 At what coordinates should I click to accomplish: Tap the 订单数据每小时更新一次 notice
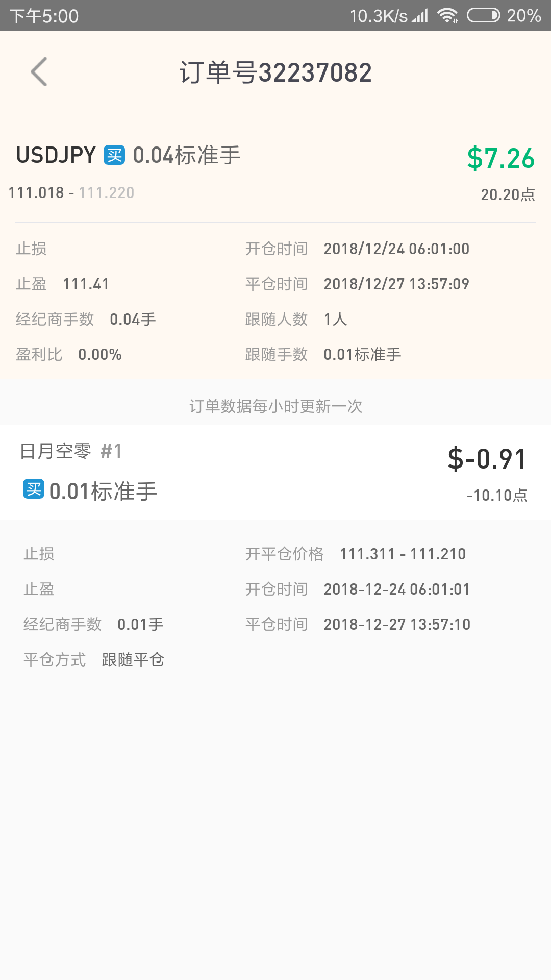click(x=275, y=406)
